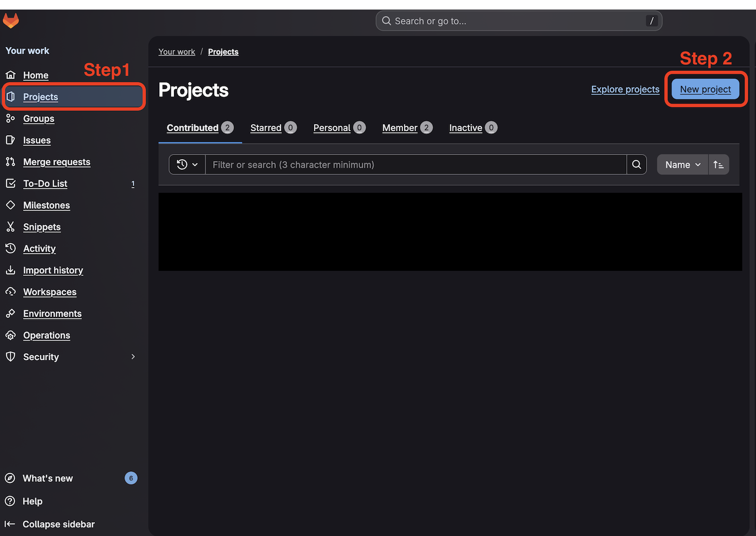Image resolution: width=756 pixels, height=536 pixels.
Task: Click the GitLab fox logo
Action: [11, 21]
